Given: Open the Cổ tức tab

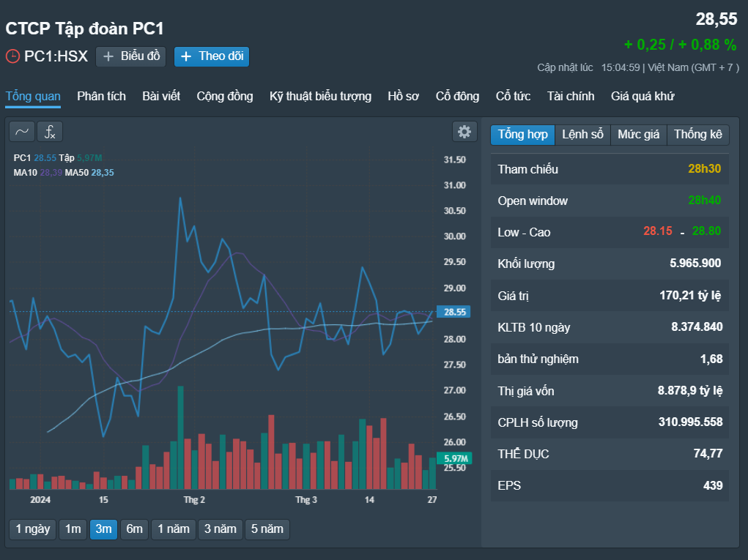Looking at the screenshot, I should pos(514,97).
